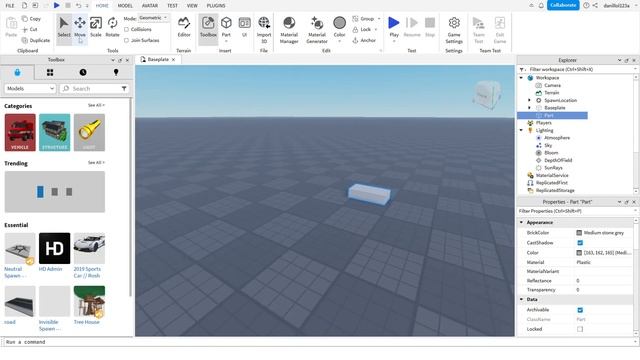The image size is (640, 360).
Task: Choose the Scale tool
Action: (x=96, y=27)
